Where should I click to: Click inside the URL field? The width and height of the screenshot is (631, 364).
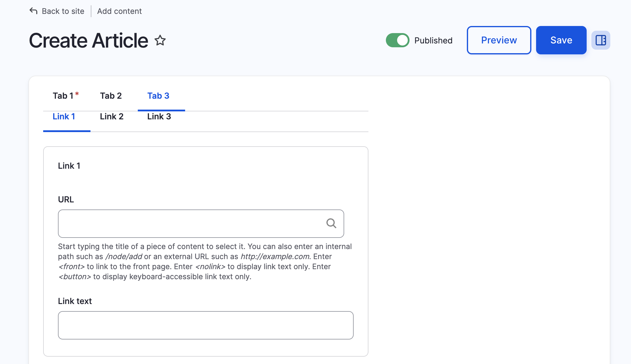pos(177,224)
